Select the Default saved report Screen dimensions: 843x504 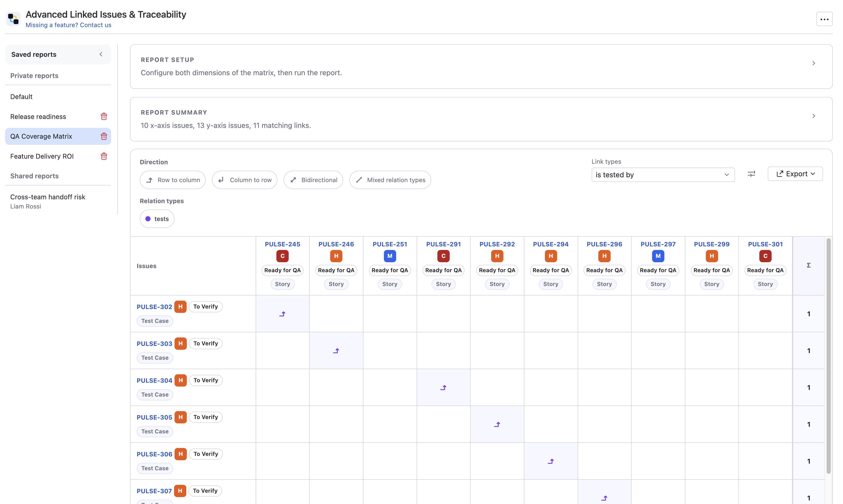click(21, 96)
